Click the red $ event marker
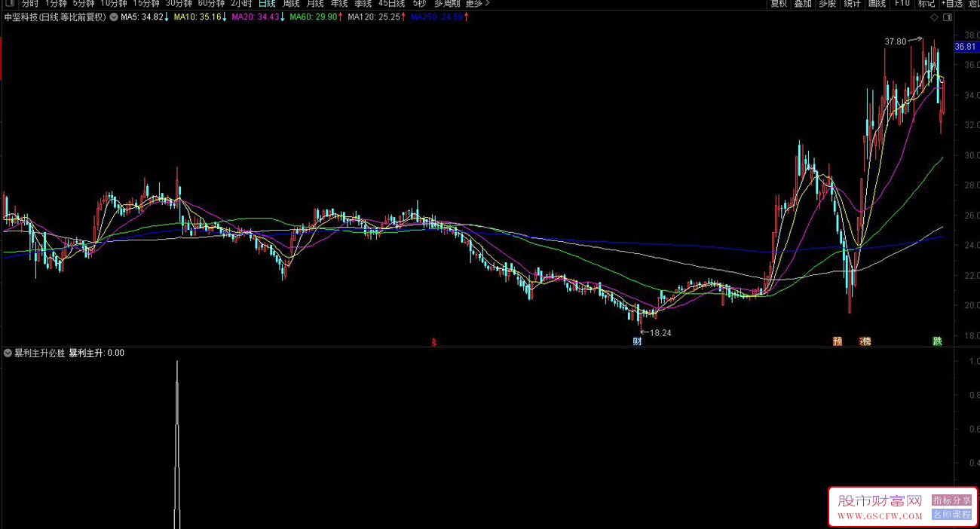This screenshot has height=529, width=980. (433, 342)
